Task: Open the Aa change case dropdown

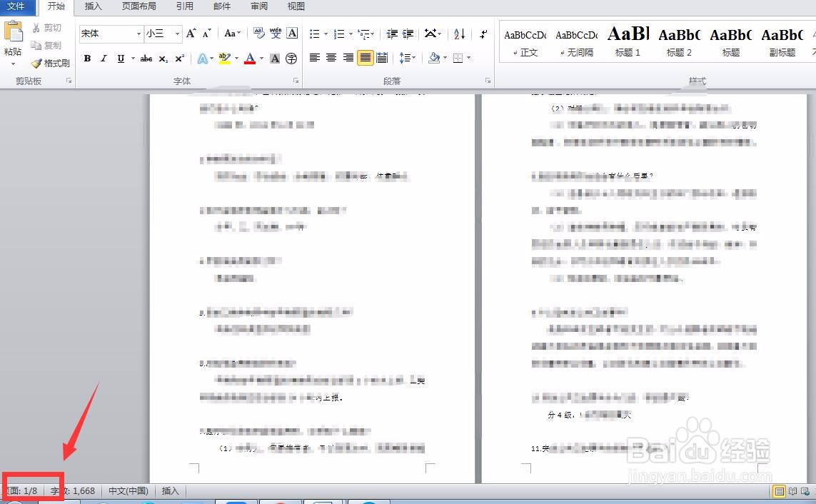Action: (232, 34)
